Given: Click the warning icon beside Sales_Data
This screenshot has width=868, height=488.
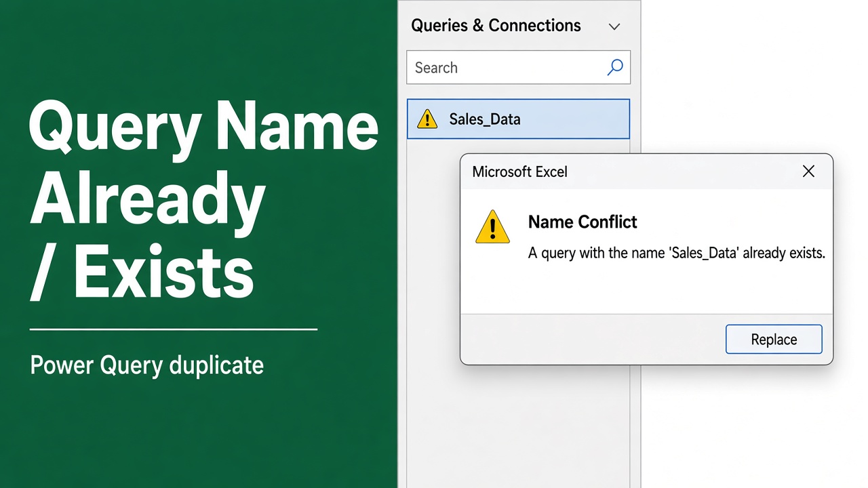Looking at the screenshot, I should 427,119.
